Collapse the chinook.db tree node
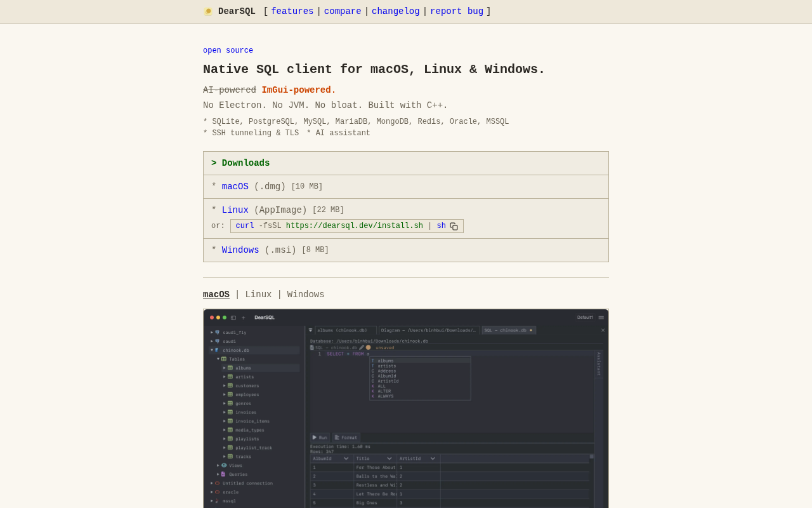The height and width of the screenshot is (508, 812). [212, 350]
